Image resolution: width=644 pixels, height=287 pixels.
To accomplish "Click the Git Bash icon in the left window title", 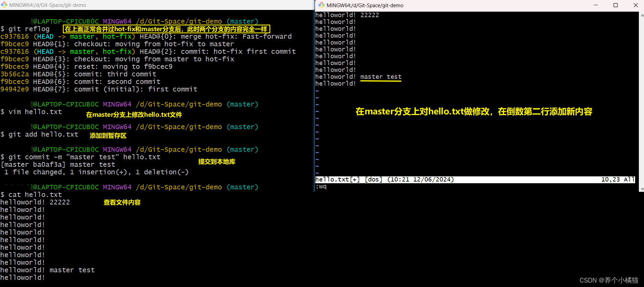I will (x=4, y=5).
